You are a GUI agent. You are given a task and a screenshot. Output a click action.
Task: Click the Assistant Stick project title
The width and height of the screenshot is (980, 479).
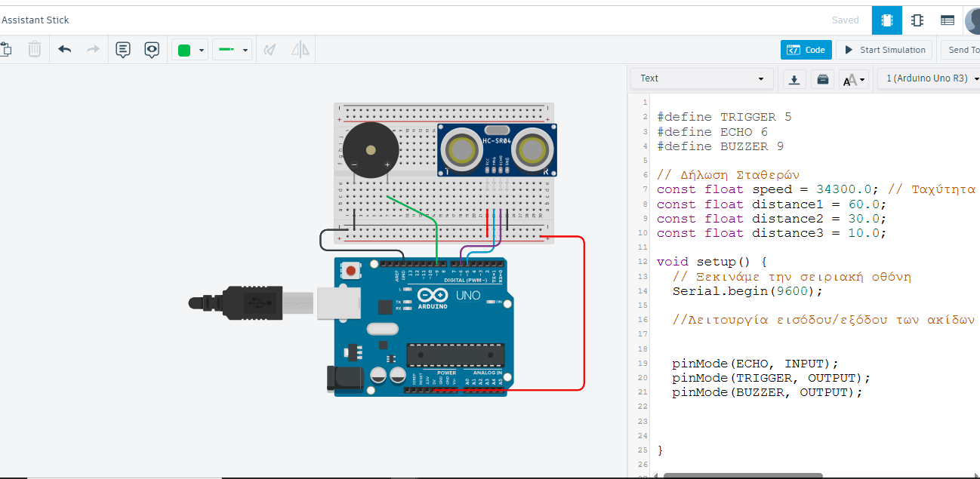pos(35,20)
